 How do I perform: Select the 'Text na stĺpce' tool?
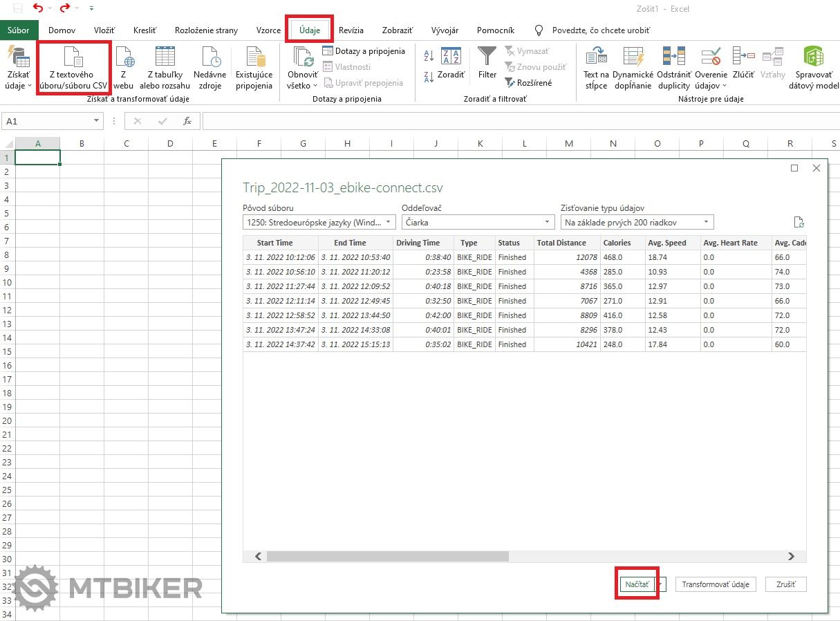(x=595, y=57)
